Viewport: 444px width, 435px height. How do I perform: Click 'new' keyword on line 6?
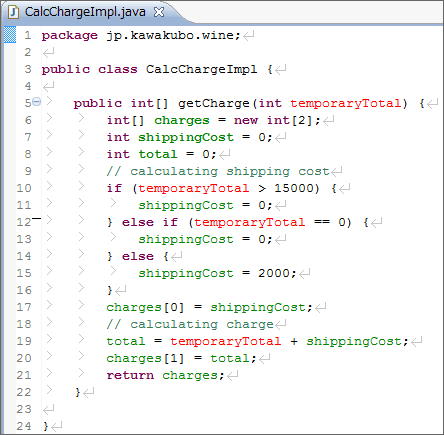click(246, 120)
